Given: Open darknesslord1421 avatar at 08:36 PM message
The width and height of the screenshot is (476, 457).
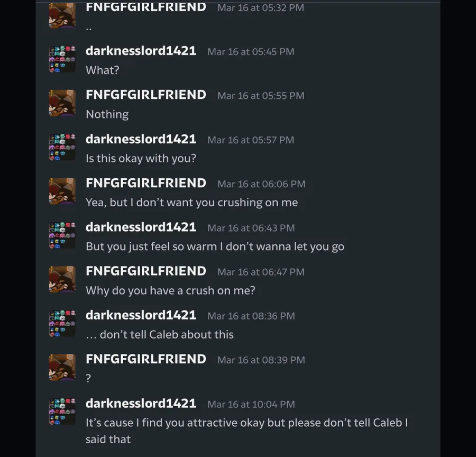Looking at the screenshot, I should 62,323.
